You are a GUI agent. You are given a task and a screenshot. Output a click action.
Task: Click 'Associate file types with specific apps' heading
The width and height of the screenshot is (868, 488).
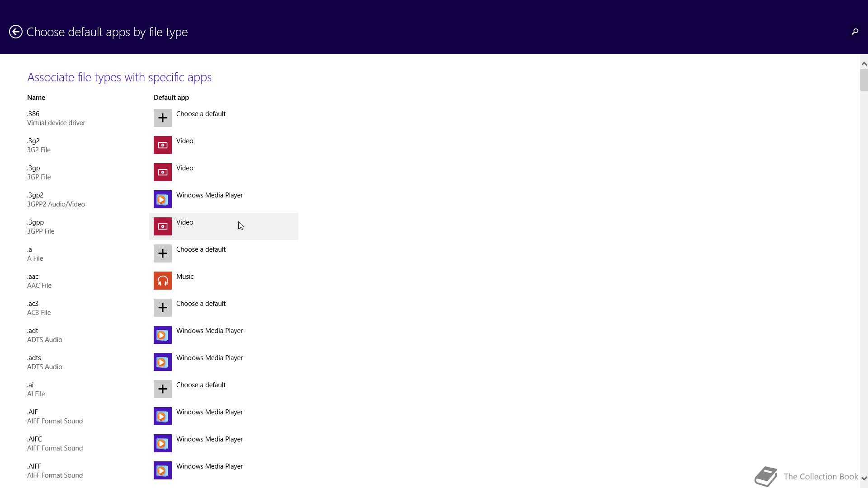[119, 77]
